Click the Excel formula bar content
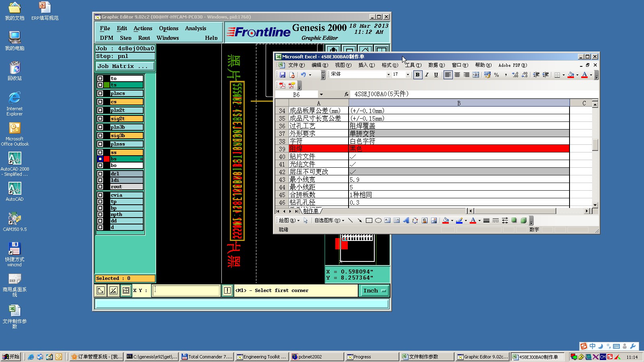 (473, 94)
